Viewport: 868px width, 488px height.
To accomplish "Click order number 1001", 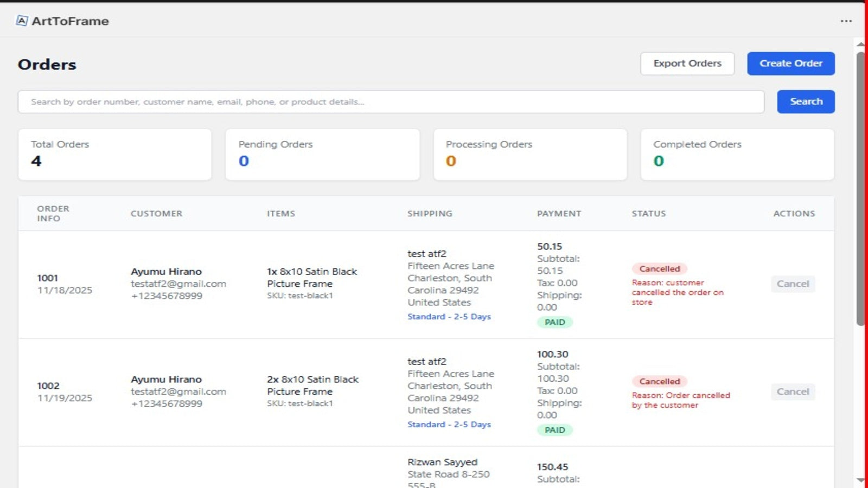I will [x=47, y=278].
